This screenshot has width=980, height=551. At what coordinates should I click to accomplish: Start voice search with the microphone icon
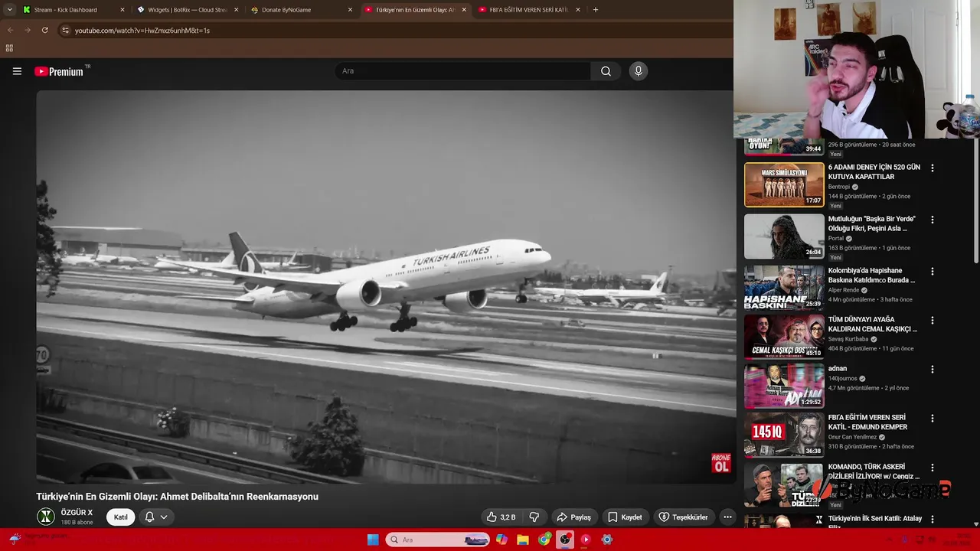[x=638, y=71]
